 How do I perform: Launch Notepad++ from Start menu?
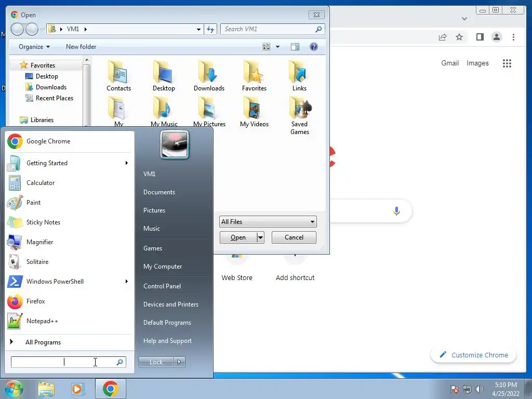pos(69,321)
